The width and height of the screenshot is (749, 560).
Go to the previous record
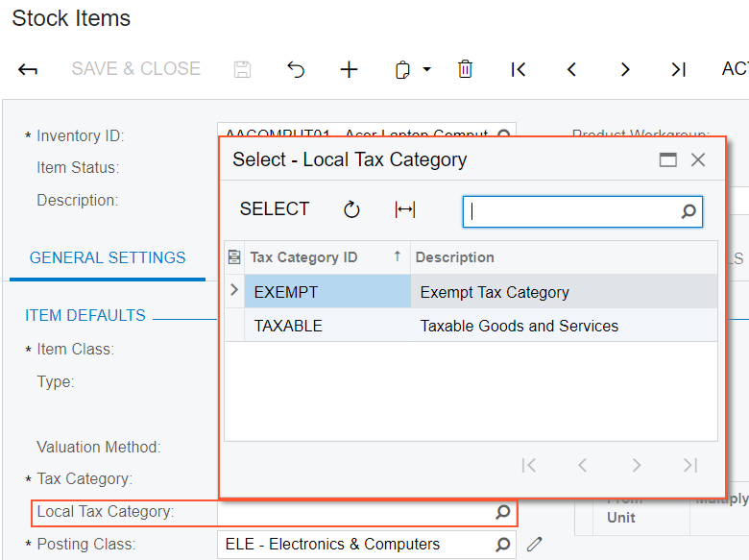[x=571, y=69]
